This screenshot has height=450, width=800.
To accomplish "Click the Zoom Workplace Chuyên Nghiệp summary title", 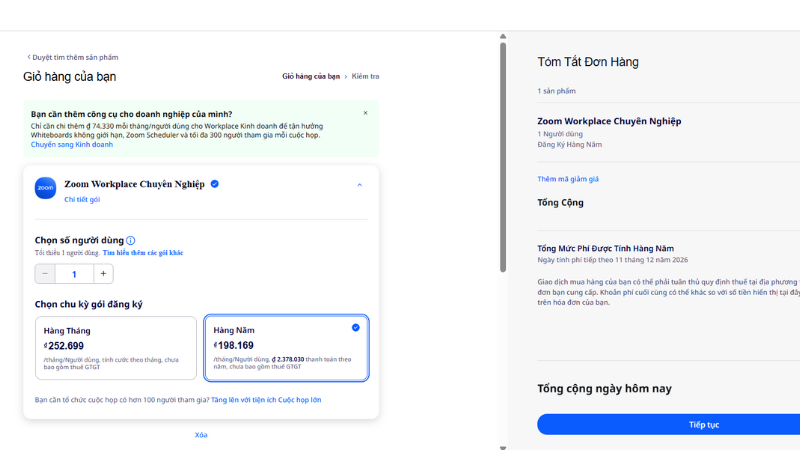I will pyautogui.click(x=609, y=121).
